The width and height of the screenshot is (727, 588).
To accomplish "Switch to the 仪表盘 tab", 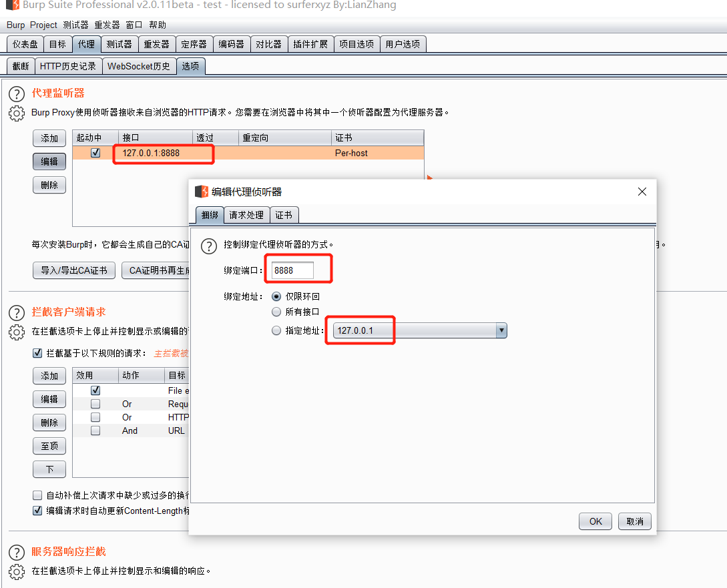I will tap(25, 44).
